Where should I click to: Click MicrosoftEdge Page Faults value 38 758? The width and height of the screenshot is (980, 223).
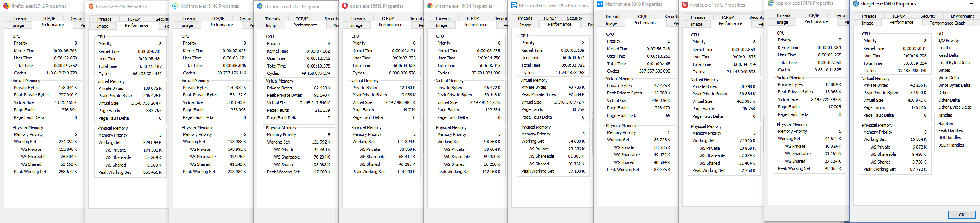(x=578, y=109)
